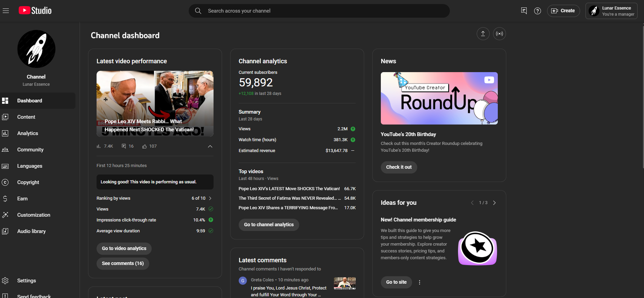Click the thumbs-up likes icon showing 107
644x298 pixels.
point(145,146)
